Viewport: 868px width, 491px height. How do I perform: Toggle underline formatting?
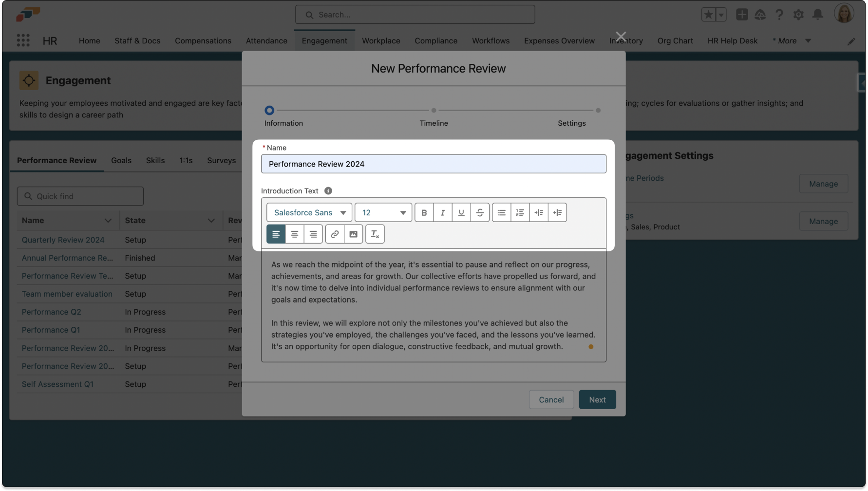(x=461, y=212)
